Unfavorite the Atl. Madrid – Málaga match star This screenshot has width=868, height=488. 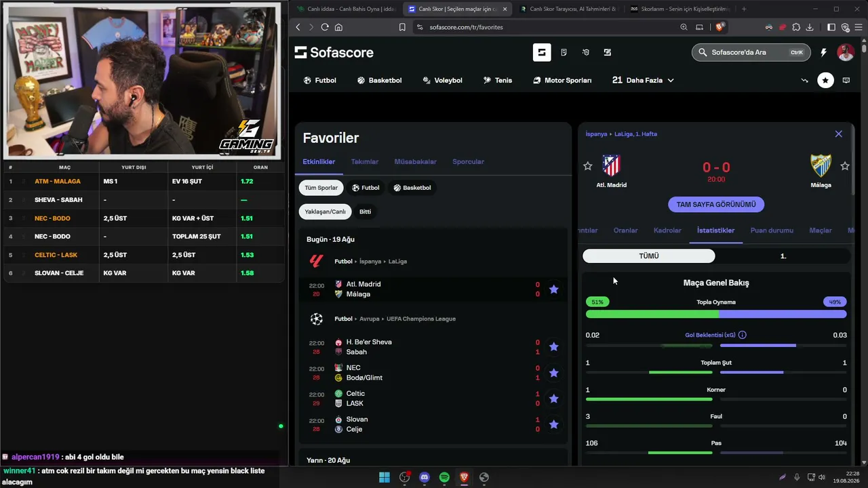[553, 289]
